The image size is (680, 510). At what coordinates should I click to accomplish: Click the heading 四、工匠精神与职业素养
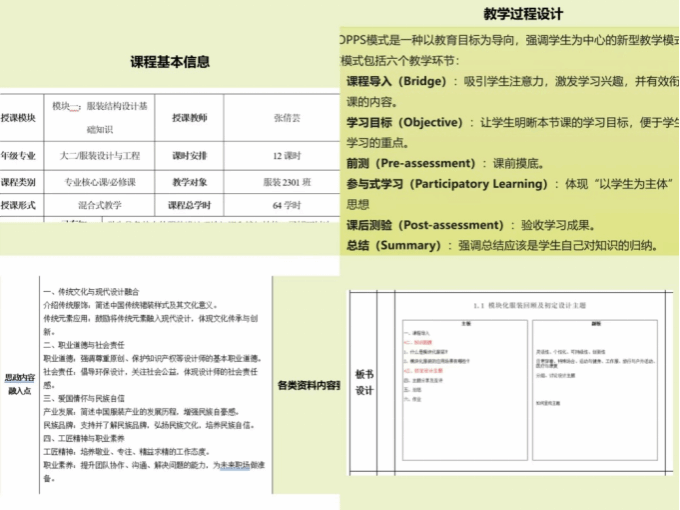point(84,438)
